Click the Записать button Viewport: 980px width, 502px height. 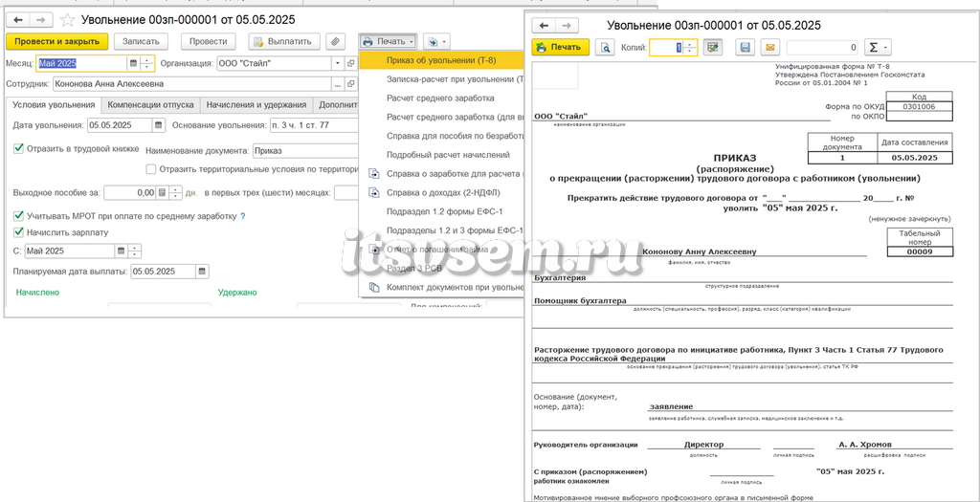click(141, 41)
